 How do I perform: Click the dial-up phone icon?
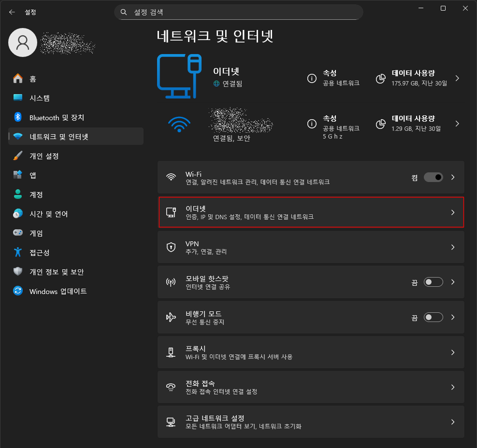coord(171,387)
